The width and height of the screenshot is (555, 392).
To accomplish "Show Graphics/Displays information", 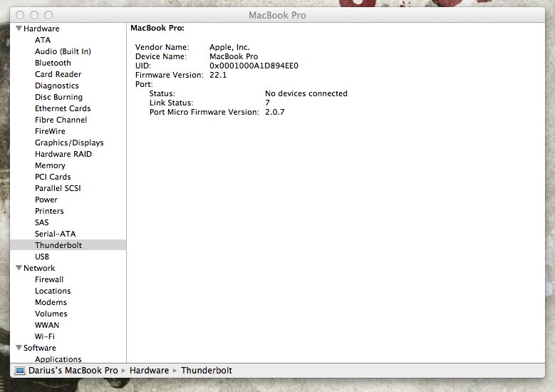I will pos(69,143).
